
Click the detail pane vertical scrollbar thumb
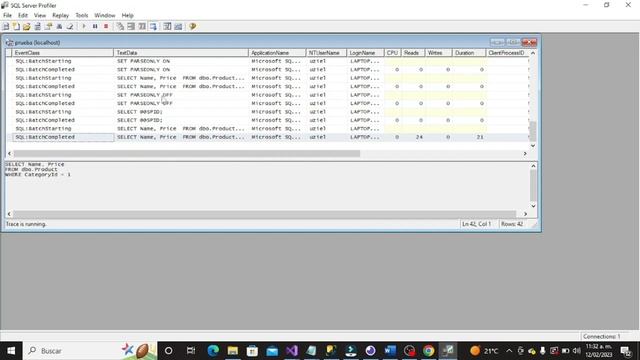pyautogui.click(x=533, y=185)
